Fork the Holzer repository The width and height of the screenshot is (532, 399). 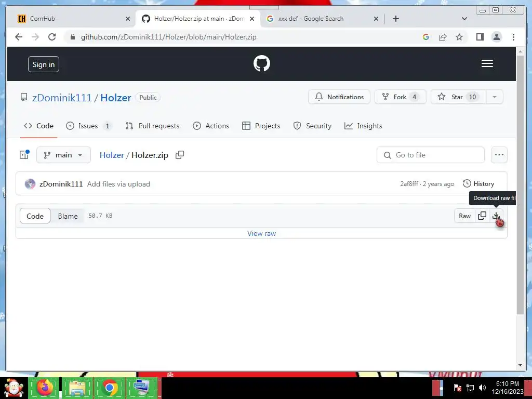coord(401,97)
